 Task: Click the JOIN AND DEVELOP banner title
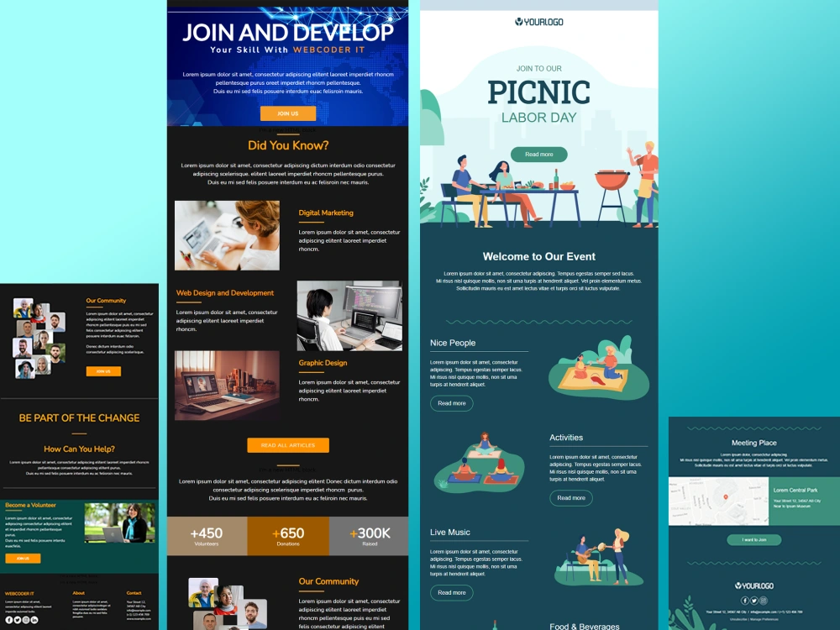point(288,32)
